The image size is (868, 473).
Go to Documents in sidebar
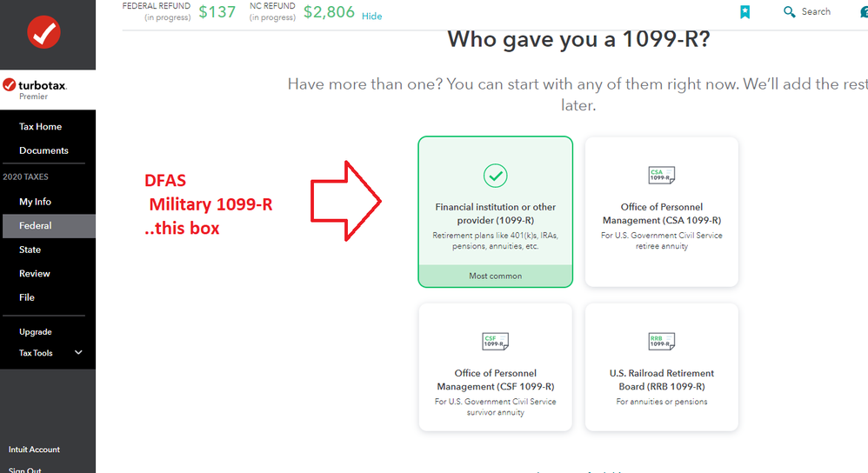click(x=43, y=150)
